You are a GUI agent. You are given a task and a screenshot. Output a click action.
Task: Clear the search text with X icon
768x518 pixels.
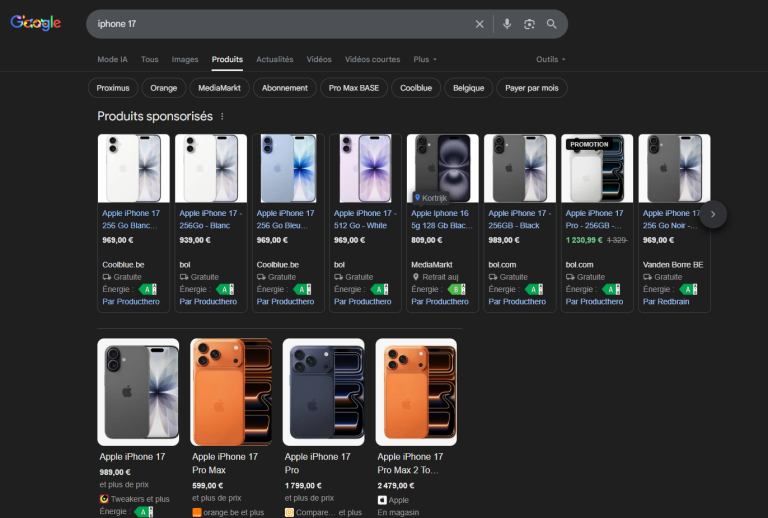point(479,24)
